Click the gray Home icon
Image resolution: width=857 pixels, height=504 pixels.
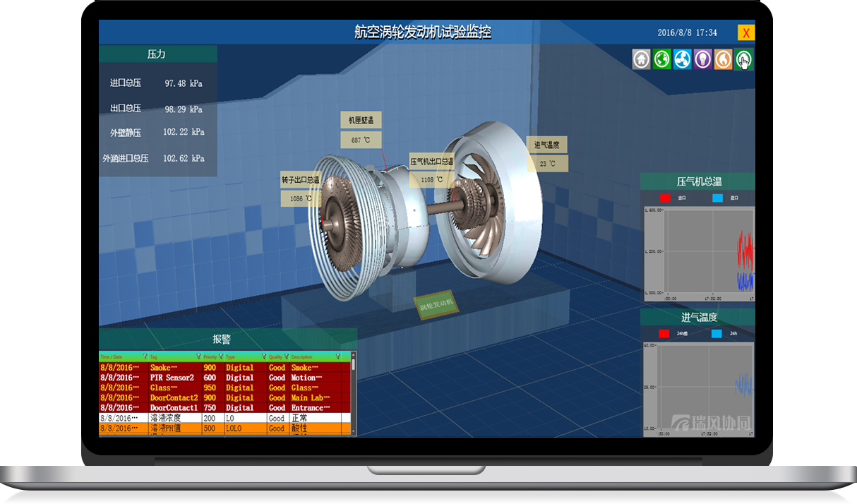(641, 59)
